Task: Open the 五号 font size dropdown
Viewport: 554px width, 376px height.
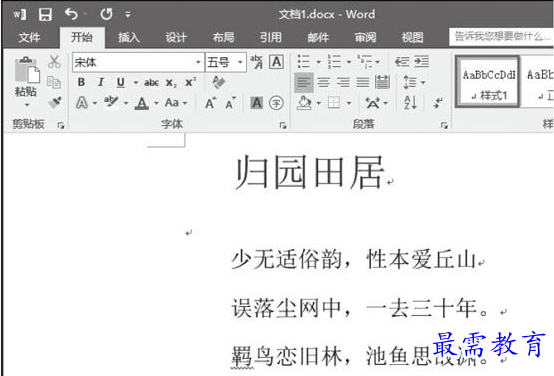Action: pos(240,62)
